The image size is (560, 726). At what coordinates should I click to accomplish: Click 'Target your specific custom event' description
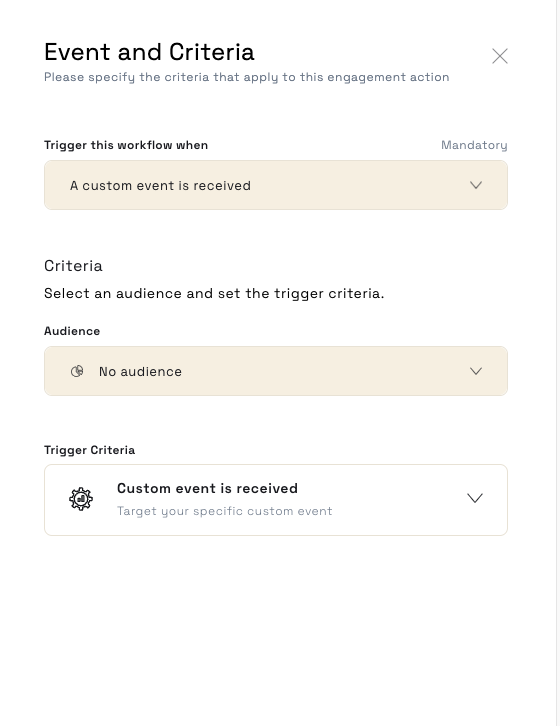point(225,511)
